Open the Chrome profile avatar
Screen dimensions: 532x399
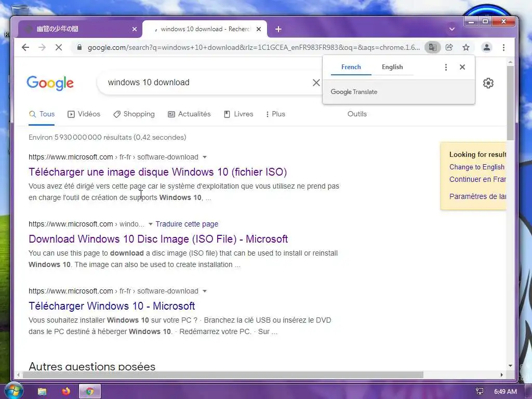486,47
